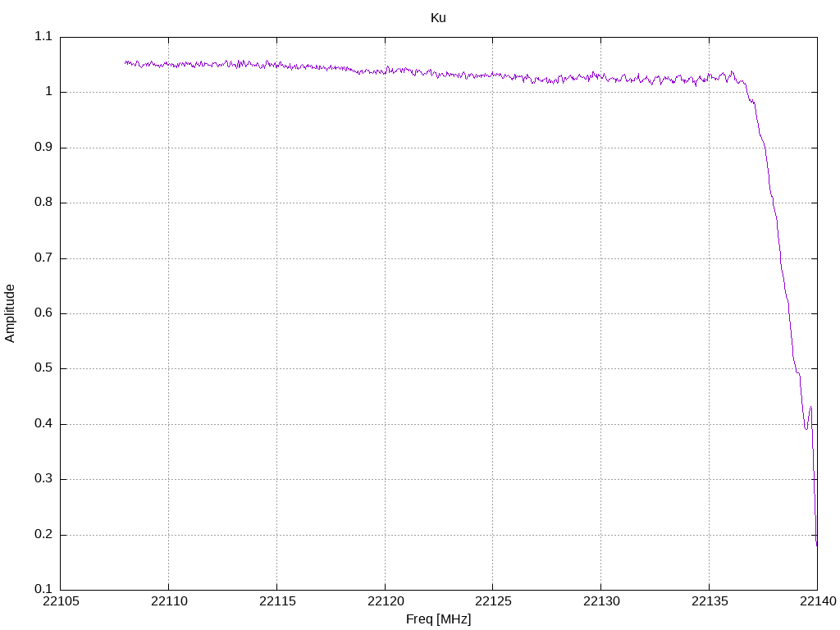
Task: Click x-axis tick label 22105
Action: 61,601
